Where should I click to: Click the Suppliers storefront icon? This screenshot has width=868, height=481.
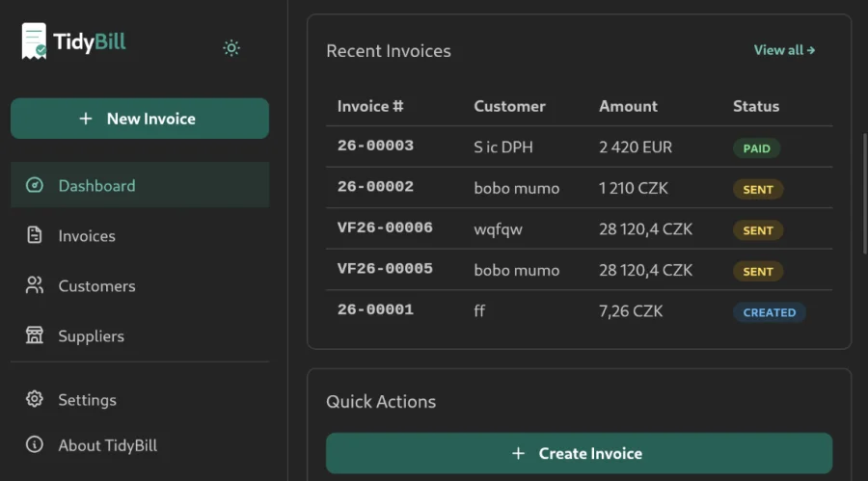35,334
